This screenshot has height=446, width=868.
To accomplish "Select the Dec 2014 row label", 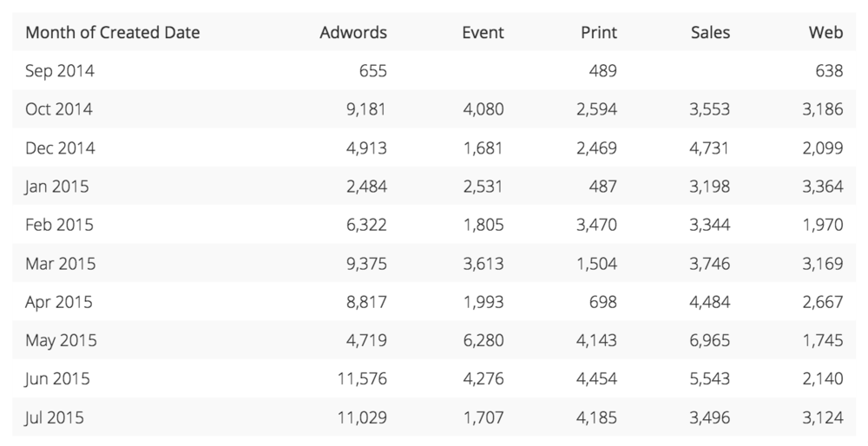I will pos(60,148).
